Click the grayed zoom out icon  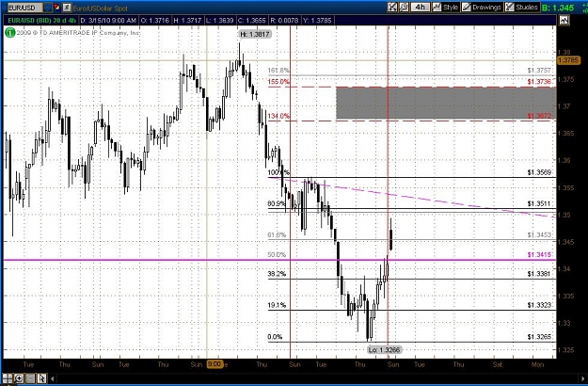coord(31,378)
